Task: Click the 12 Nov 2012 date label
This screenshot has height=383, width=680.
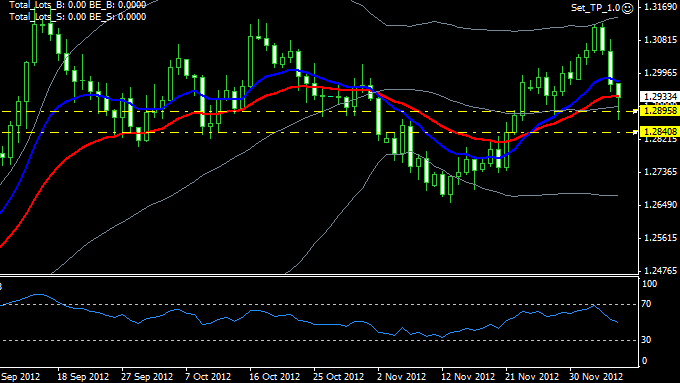Action: (468, 376)
